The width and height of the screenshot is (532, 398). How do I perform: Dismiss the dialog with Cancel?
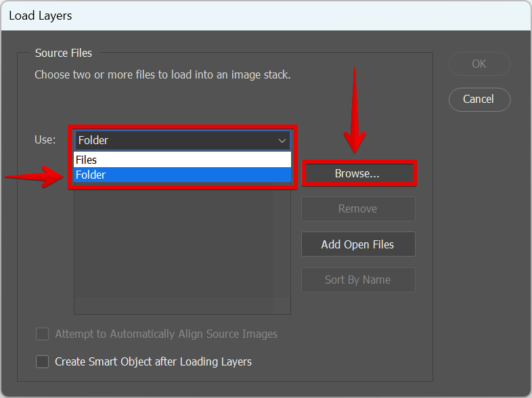tap(479, 99)
